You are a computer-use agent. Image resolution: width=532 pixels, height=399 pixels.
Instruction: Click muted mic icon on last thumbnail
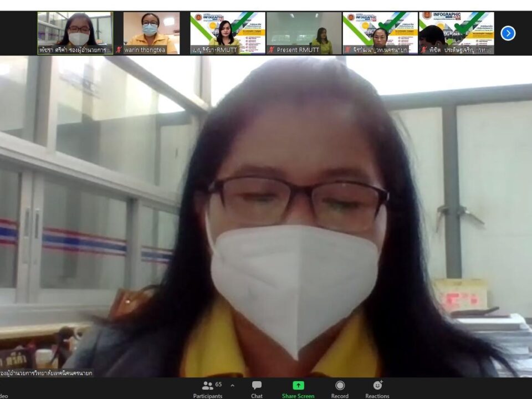pyautogui.click(x=424, y=50)
